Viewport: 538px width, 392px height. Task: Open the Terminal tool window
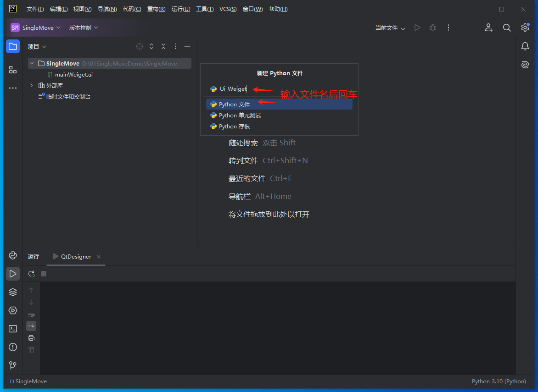tap(13, 329)
